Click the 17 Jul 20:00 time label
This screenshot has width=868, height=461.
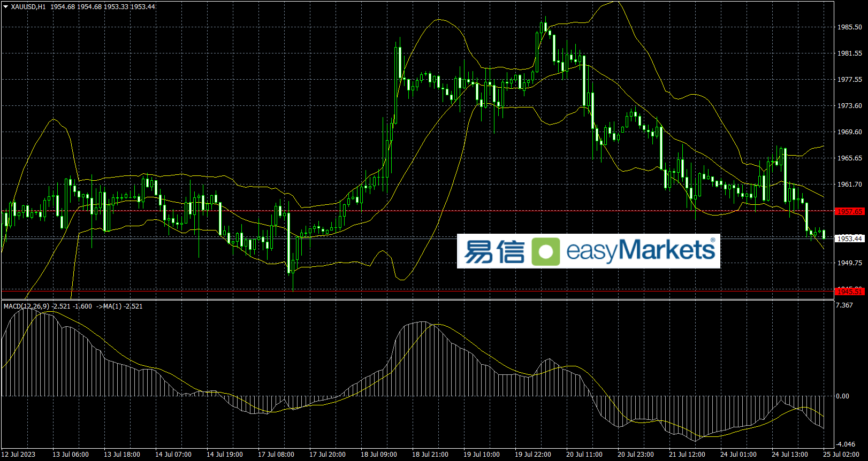328,455
